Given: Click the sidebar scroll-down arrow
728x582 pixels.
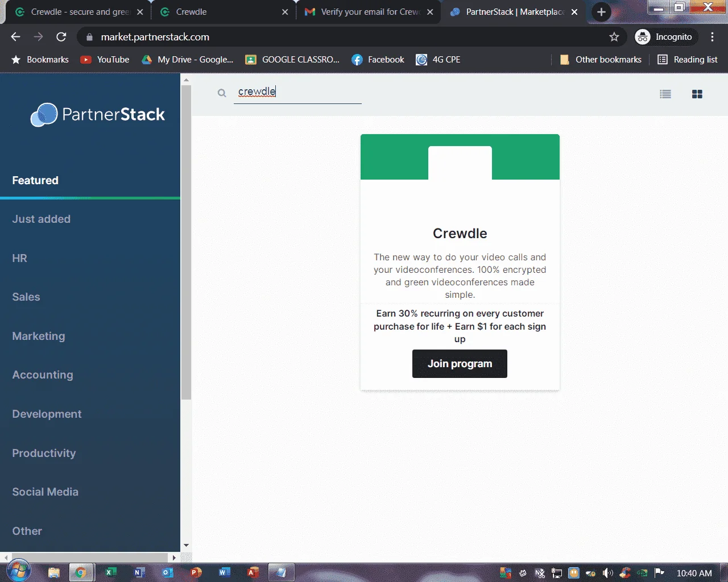Looking at the screenshot, I should pyautogui.click(x=186, y=546).
